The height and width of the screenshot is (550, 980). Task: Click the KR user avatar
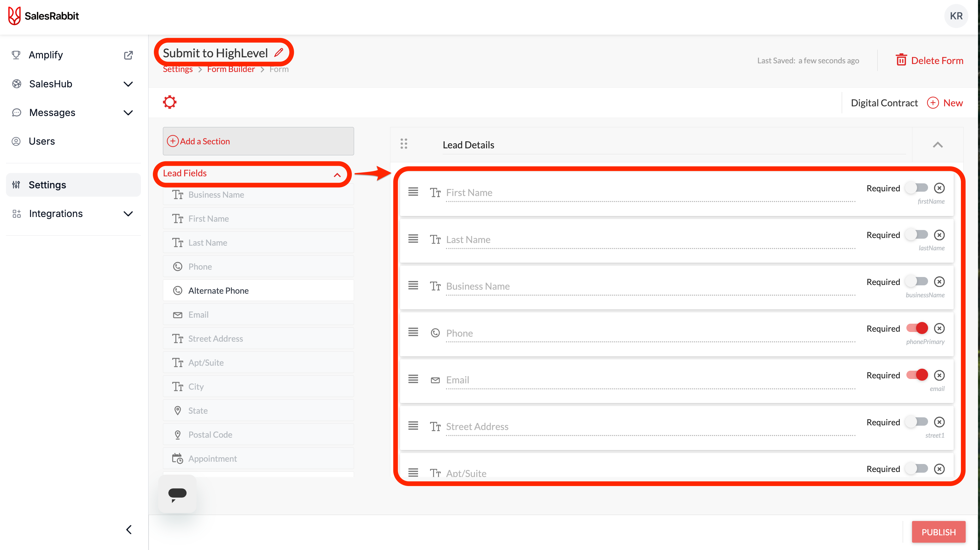coord(956,16)
